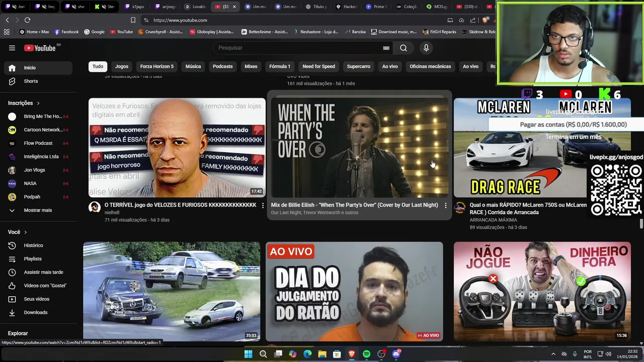Screen dimensions: 644x362
Task: Click the search magnifier button
Action: click(404, 48)
